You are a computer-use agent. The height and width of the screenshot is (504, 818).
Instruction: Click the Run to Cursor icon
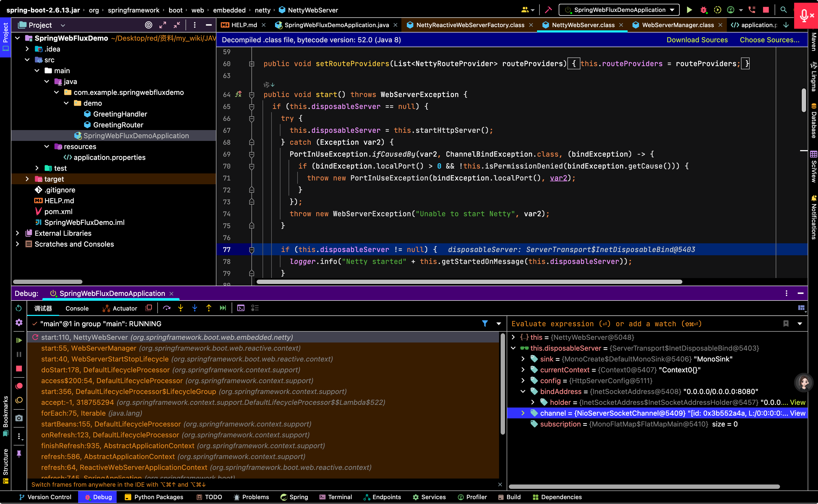point(223,308)
